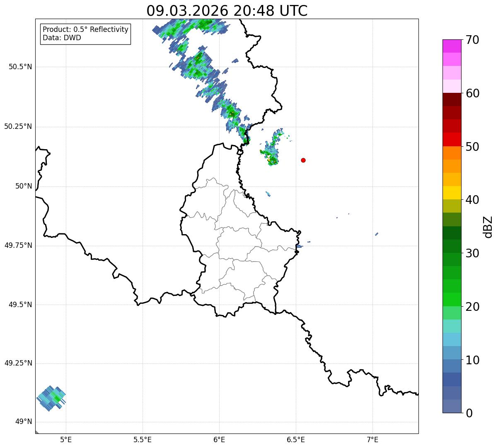
Task: Click the longitude label 7°E
Action: pyautogui.click(x=372, y=440)
